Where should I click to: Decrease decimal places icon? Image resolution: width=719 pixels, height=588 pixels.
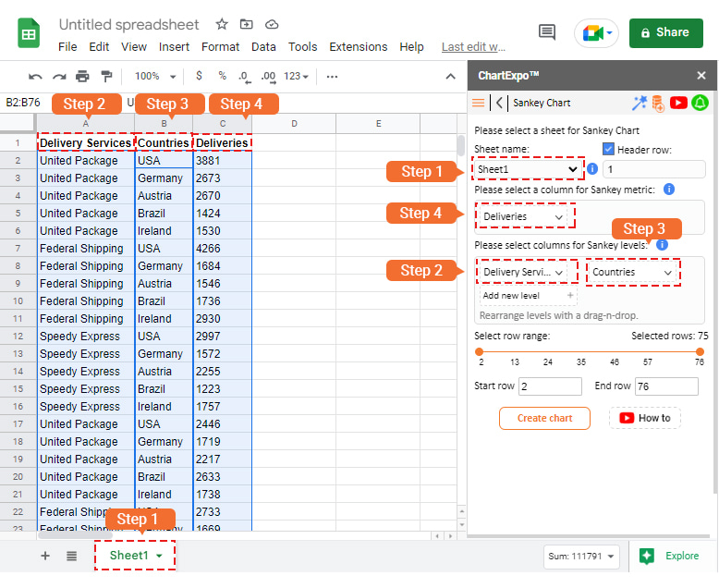[245, 77]
